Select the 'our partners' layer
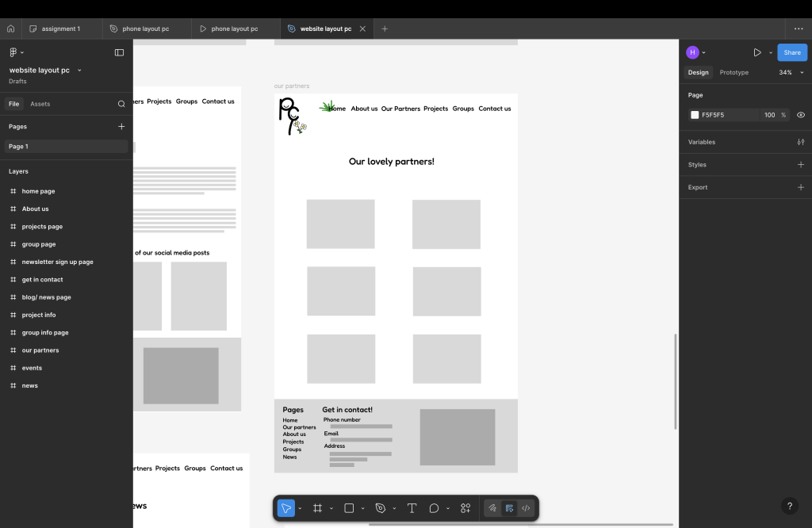The width and height of the screenshot is (812, 528). point(40,350)
